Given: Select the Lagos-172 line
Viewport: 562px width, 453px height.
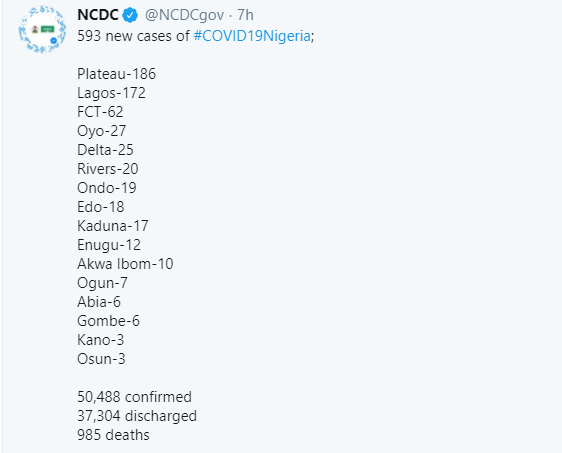Looking at the screenshot, I should pyautogui.click(x=111, y=93).
